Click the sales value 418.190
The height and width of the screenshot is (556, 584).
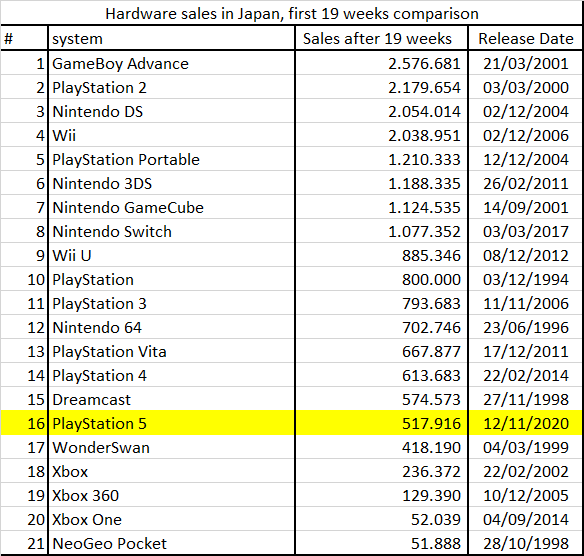tap(431, 448)
